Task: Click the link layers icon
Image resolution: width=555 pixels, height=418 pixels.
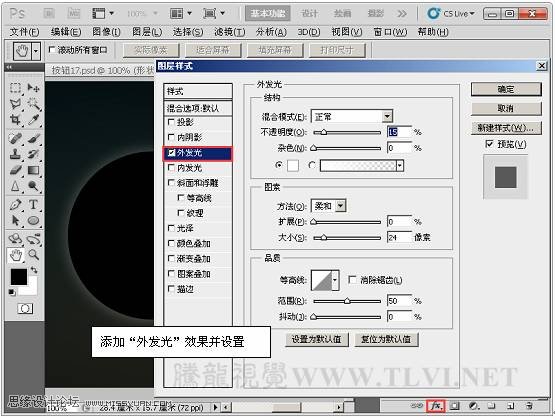Action: click(417, 406)
